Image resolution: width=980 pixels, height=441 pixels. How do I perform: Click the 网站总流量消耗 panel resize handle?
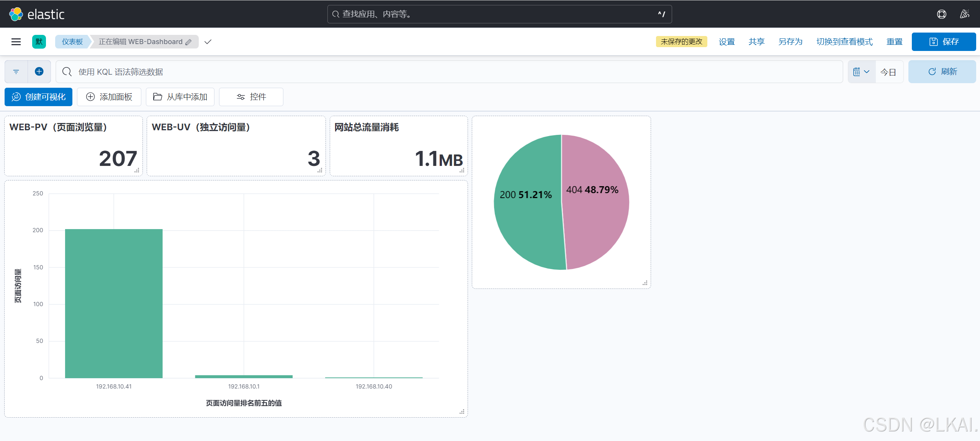coord(462,170)
